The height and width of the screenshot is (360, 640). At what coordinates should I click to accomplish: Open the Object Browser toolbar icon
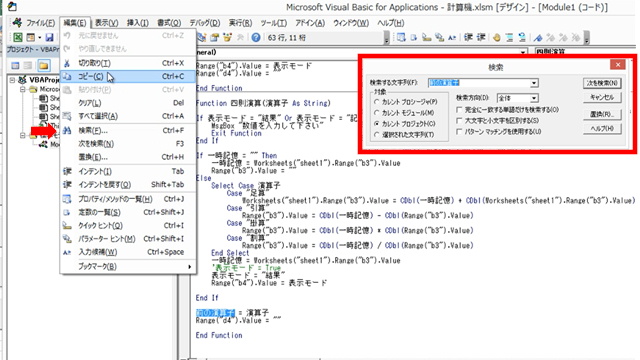(227, 38)
